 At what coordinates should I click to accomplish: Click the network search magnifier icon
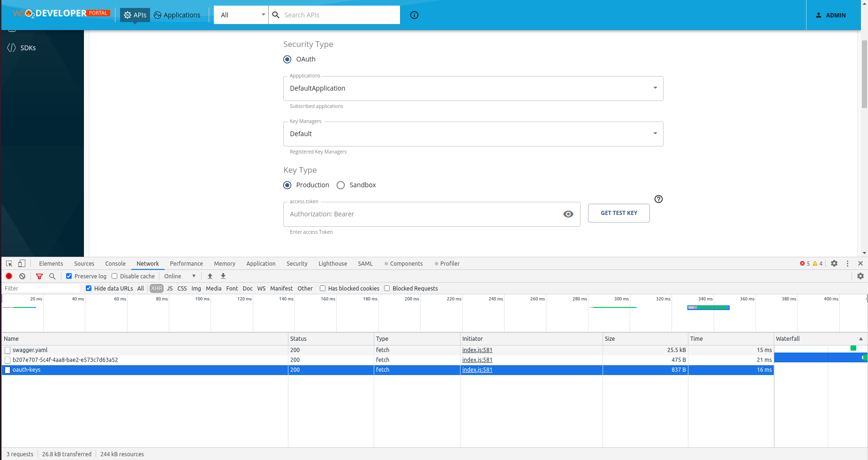[53, 276]
